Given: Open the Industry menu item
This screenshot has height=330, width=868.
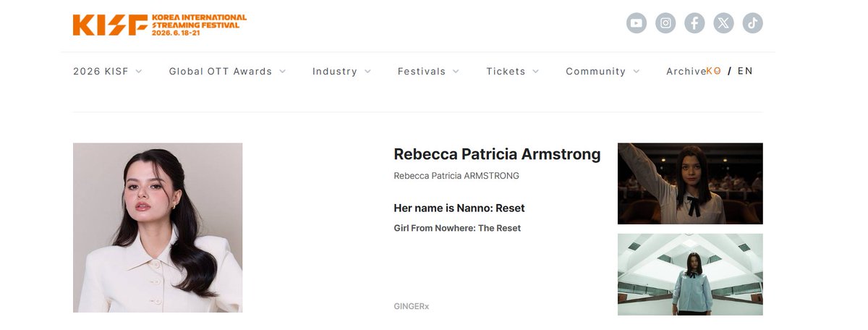Looking at the screenshot, I should tap(335, 71).
